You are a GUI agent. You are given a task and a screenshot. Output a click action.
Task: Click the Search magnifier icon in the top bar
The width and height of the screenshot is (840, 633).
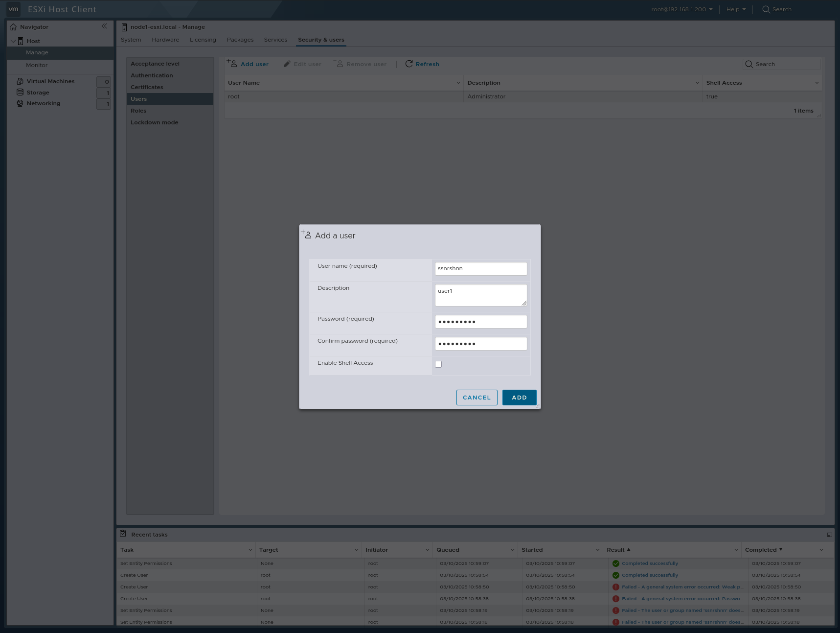(x=765, y=9)
